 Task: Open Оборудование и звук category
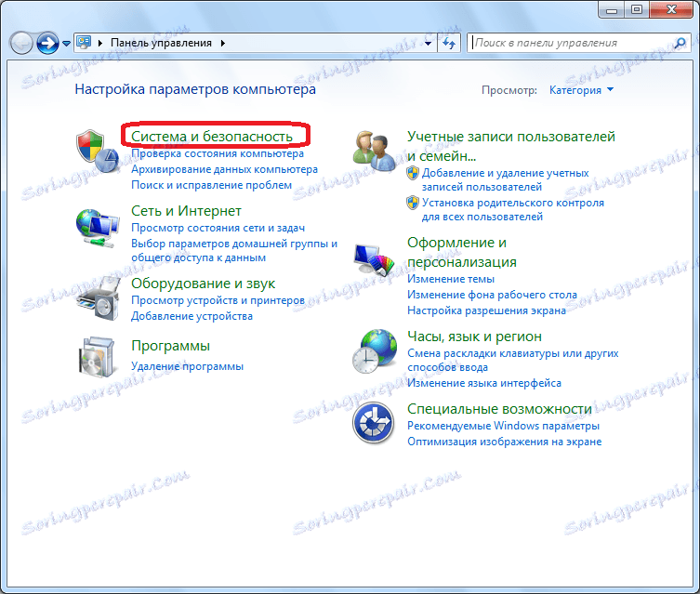(x=204, y=284)
